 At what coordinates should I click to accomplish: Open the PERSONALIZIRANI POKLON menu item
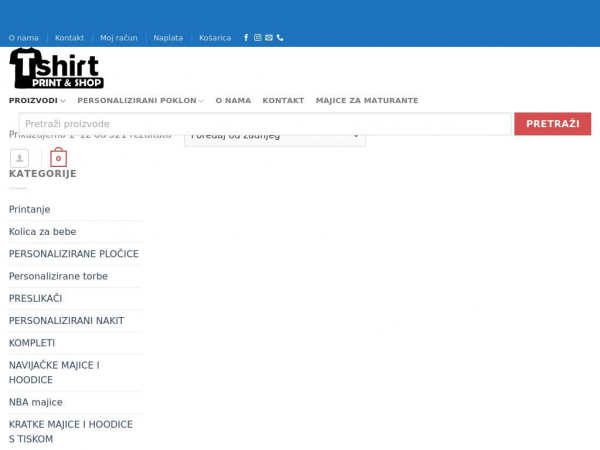click(137, 100)
